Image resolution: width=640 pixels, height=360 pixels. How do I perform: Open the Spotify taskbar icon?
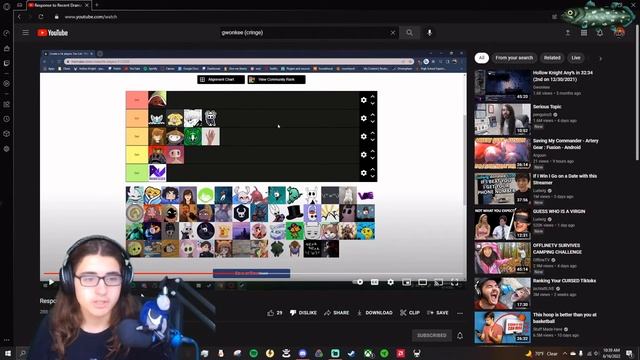point(253,353)
